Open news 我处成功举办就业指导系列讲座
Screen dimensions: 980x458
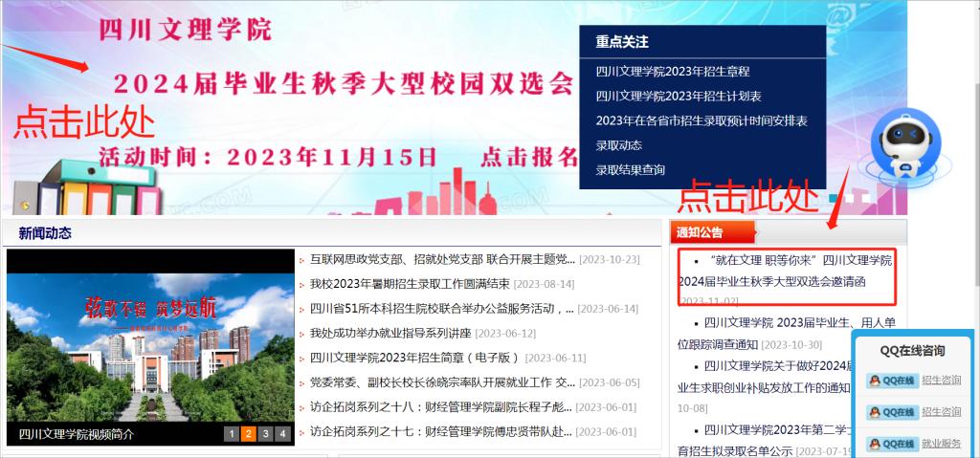[x=390, y=333]
